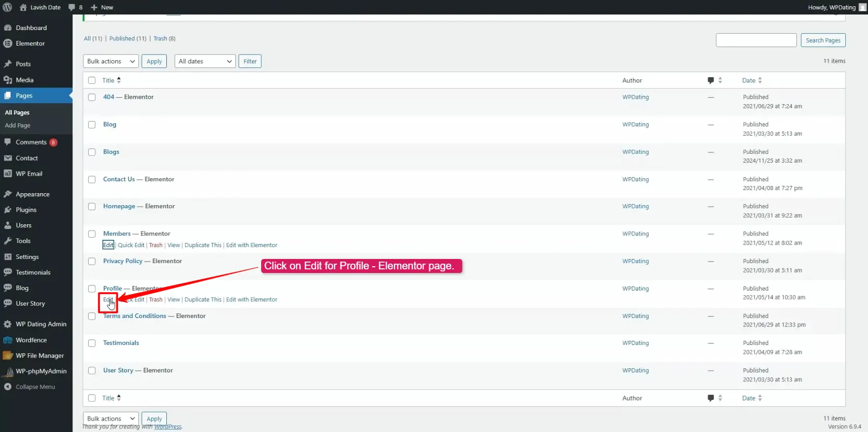
Task: Tick the Homepage page checkbox
Action: point(92,207)
